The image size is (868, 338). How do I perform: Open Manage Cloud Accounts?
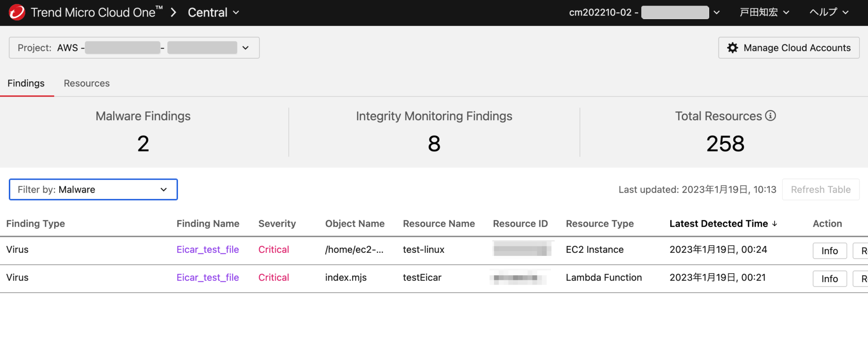pyautogui.click(x=788, y=47)
